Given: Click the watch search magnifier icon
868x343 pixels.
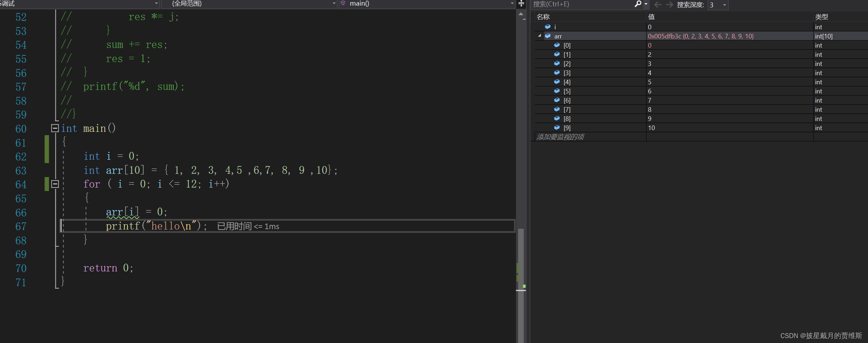Looking at the screenshot, I should click(x=638, y=4).
